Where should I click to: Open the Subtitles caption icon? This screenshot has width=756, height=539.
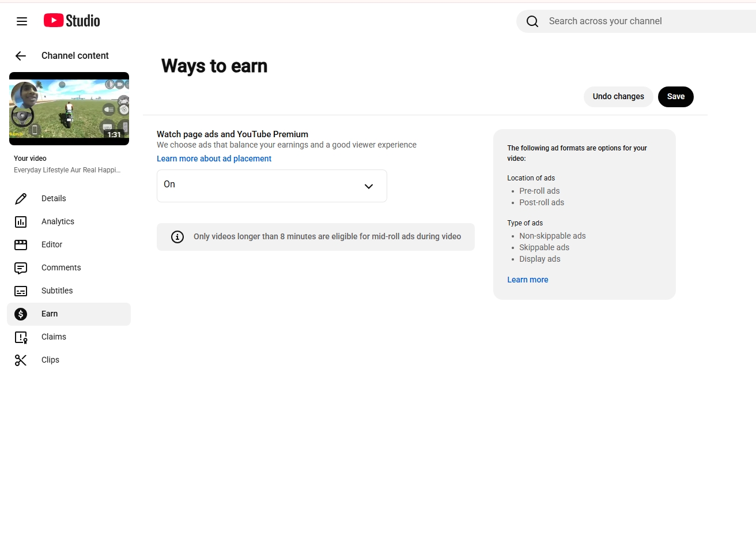click(x=21, y=291)
